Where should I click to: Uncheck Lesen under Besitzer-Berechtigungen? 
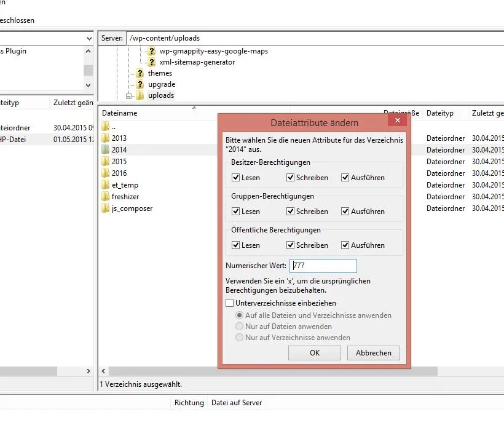pyautogui.click(x=235, y=178)
